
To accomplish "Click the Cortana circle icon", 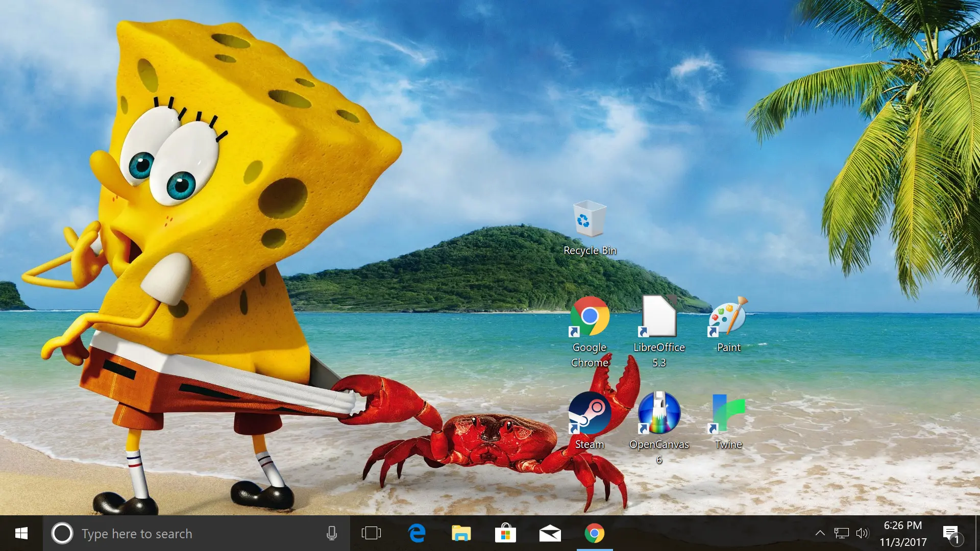I will [x=62, y=534].
